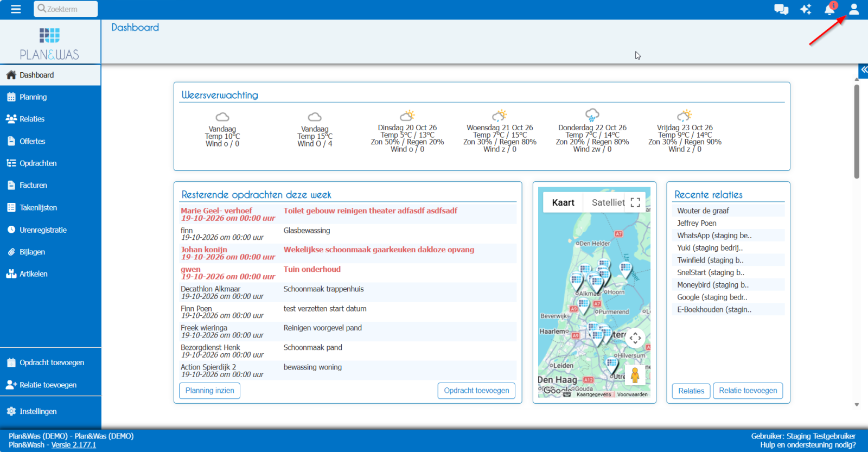Open Voorwaarden link on map
This screenshot has width=868, height=452.
[632, 394]
